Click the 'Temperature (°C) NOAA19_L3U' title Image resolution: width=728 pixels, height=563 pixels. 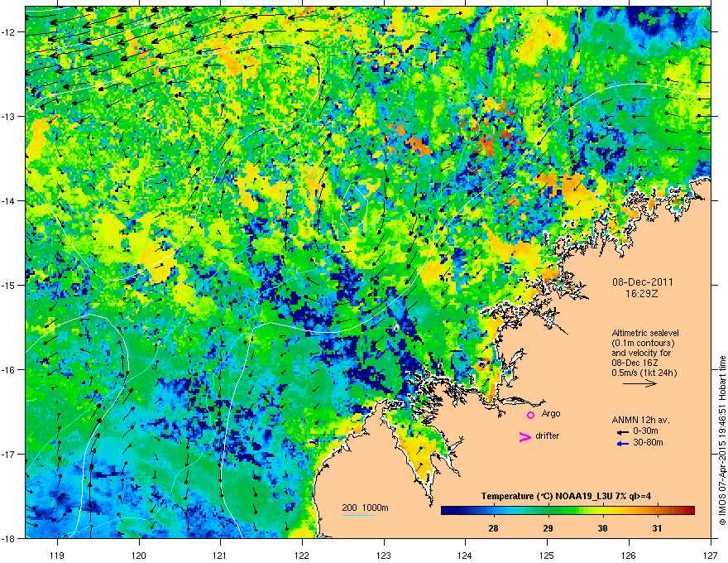tap(566, 496)
